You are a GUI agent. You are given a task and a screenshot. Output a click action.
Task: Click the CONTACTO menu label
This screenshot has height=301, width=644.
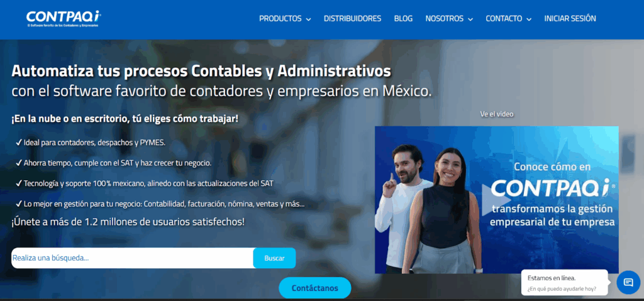coord(504,18)
